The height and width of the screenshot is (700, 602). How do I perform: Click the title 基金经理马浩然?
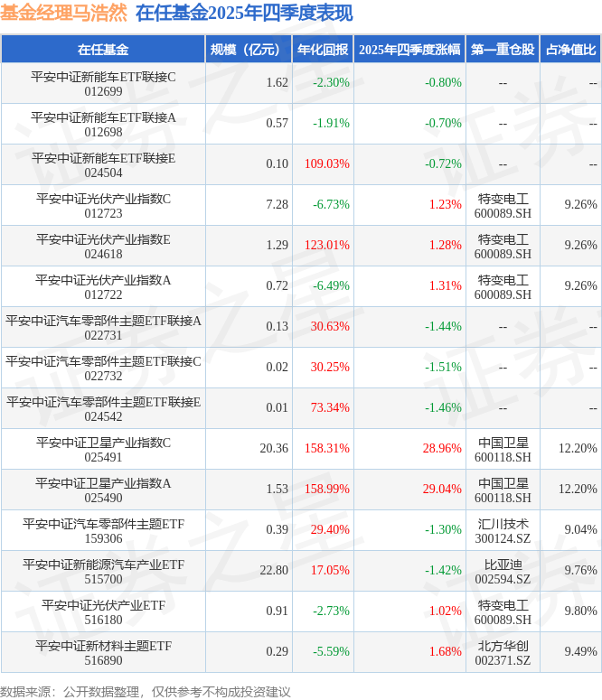point(63,13)
